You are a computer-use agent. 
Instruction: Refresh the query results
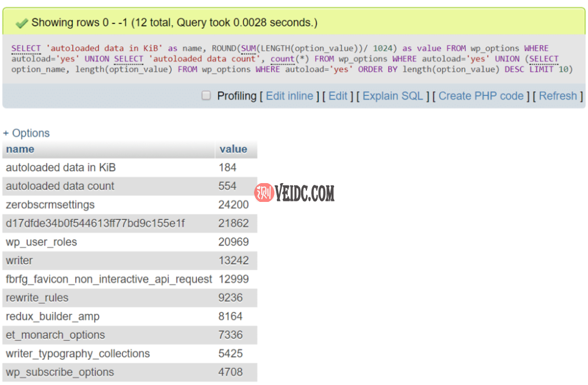click(557, 96)
